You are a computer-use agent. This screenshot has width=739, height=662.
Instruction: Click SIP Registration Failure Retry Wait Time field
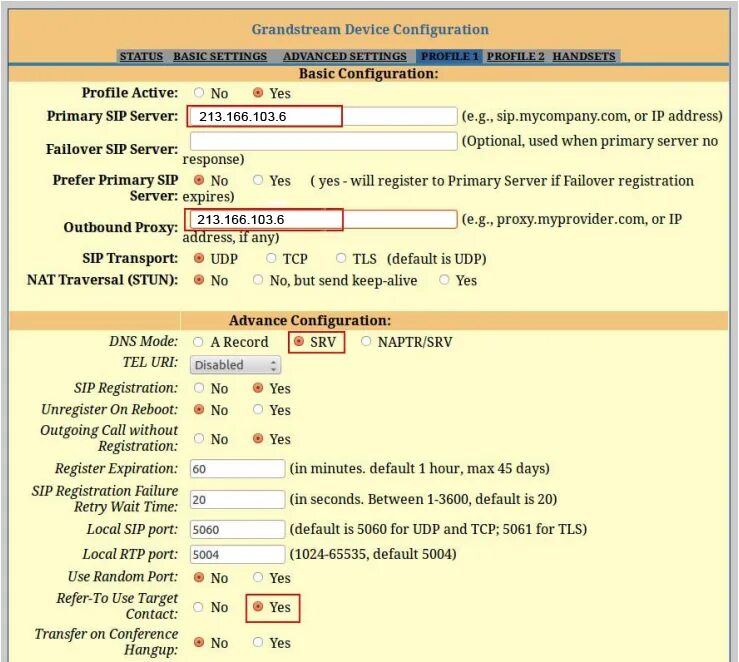[x=237, y=499]
